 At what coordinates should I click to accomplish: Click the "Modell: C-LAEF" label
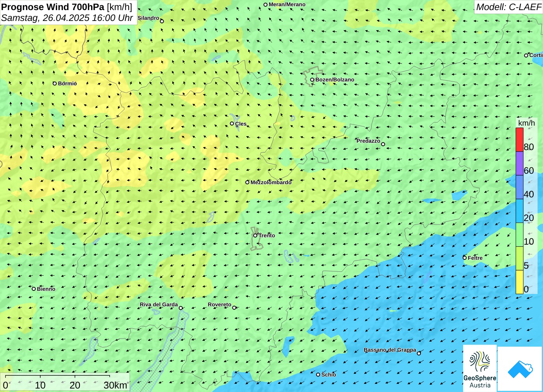508,7
